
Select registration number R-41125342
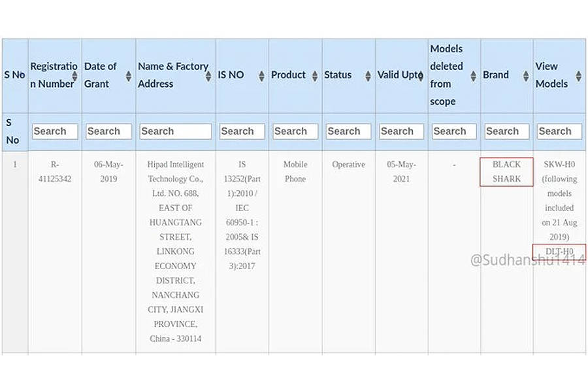click(55, 171)
